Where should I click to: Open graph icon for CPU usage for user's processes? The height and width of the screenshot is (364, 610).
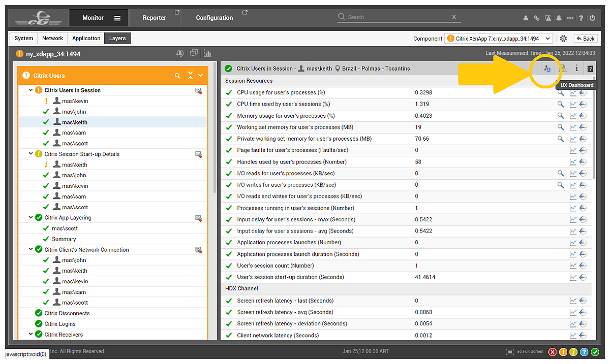pos(573,92)
